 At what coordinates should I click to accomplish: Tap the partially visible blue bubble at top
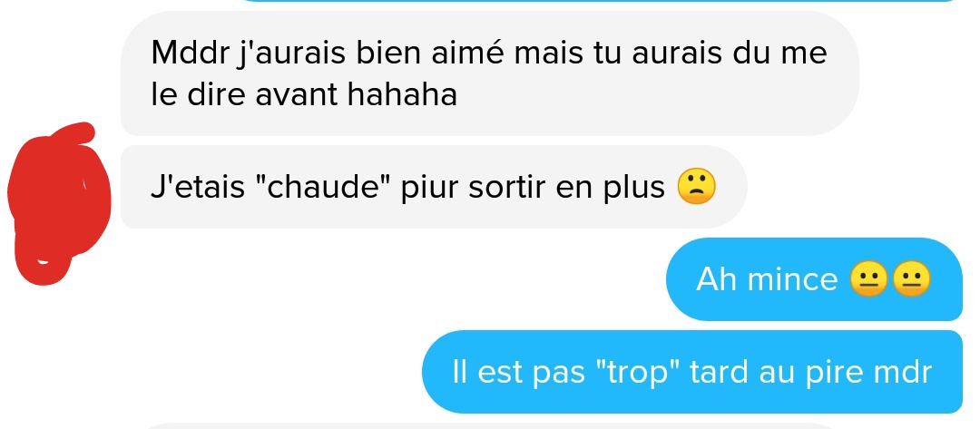pyautogui.click(x=600, y=1)
